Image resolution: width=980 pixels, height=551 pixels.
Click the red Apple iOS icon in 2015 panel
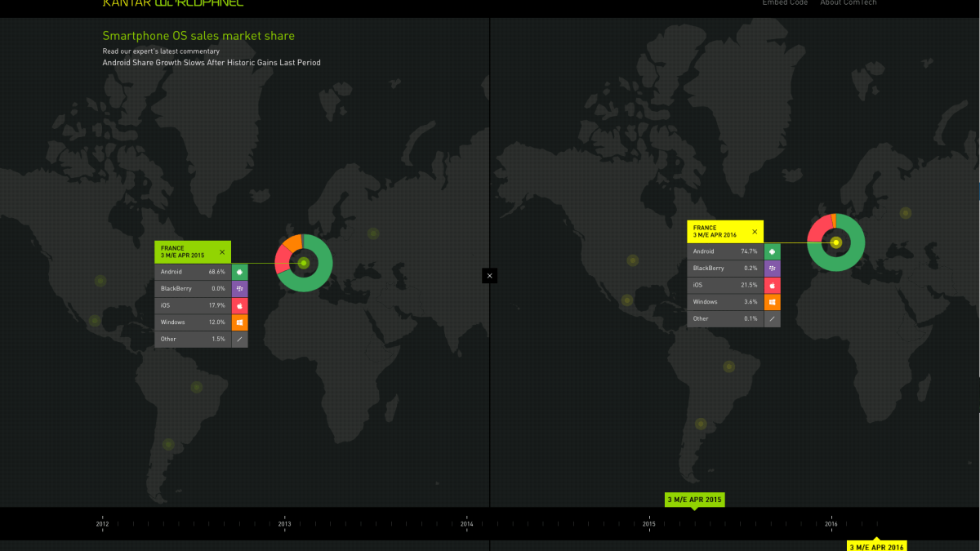click(x=239, y=305)
